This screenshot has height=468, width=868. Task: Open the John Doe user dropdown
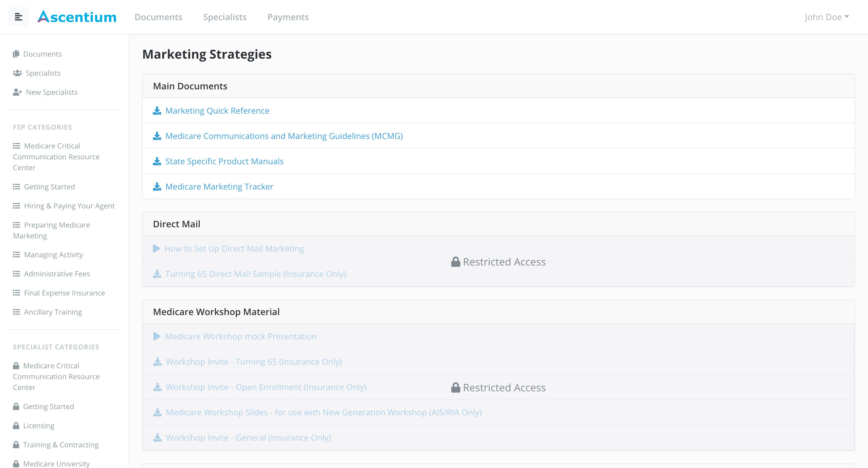826,17
